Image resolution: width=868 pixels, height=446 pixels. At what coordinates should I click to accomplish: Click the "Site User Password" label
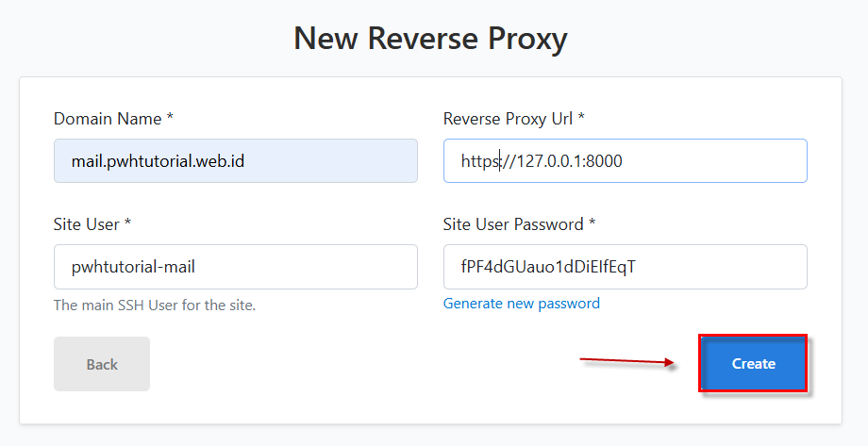pos(513,224)
